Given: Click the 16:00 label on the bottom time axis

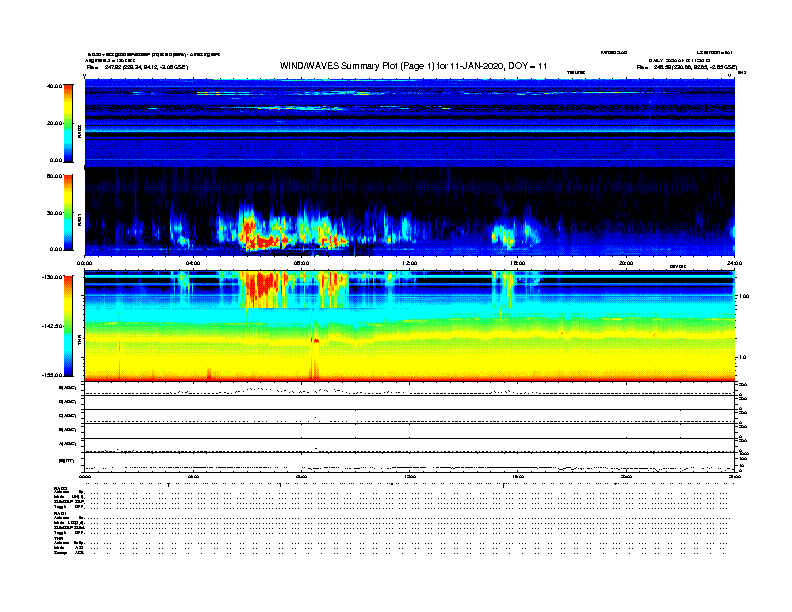Looking at the screenshot, I should pyautogui.click(x=518, y=477).
